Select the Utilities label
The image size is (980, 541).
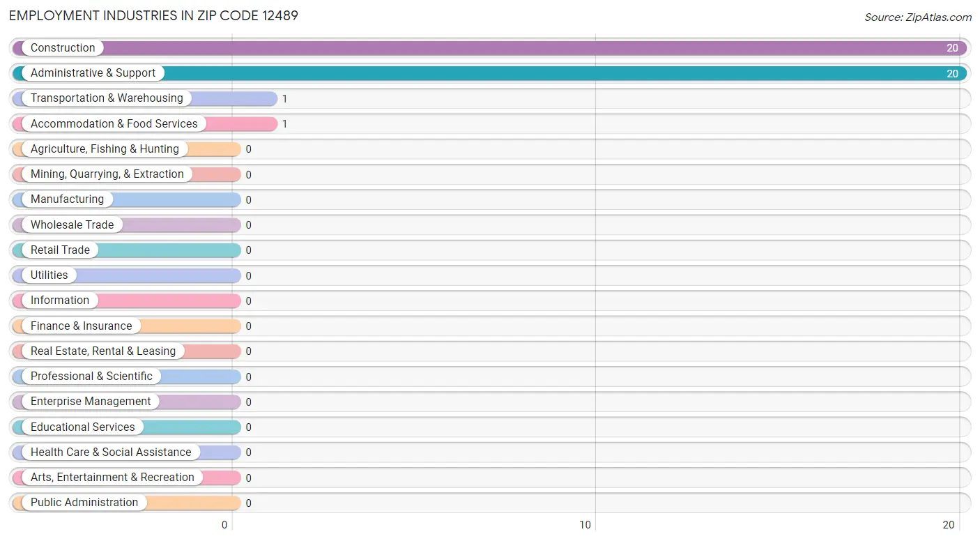[49, 275]
